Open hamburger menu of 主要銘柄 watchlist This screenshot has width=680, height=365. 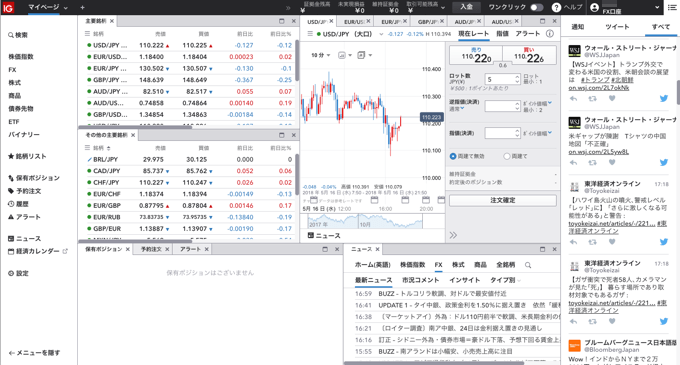(x=87, y=33)
